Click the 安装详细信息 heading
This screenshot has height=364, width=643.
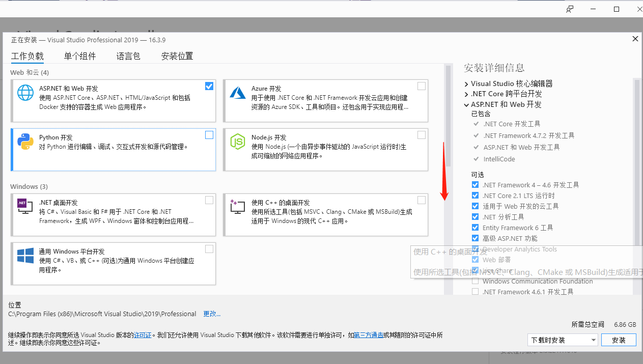494,68
